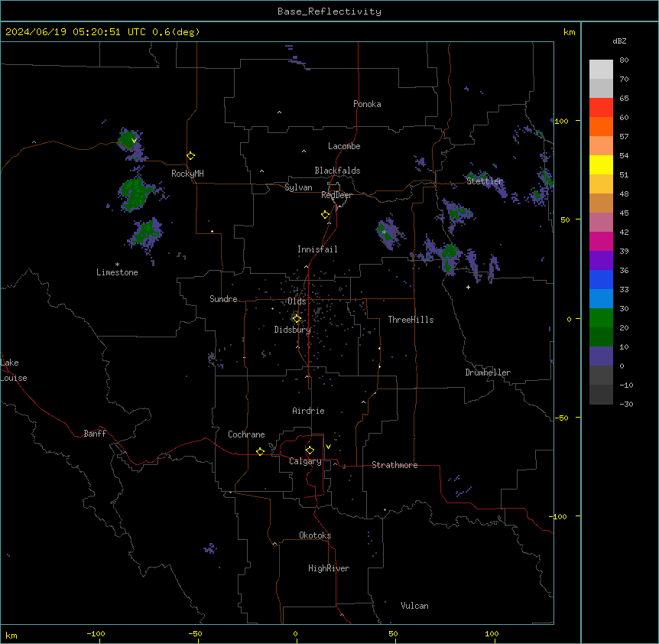Click the RedDeer label
This screenshot has width=659, height=644.
pyautogui.click(x=336, y=195)
